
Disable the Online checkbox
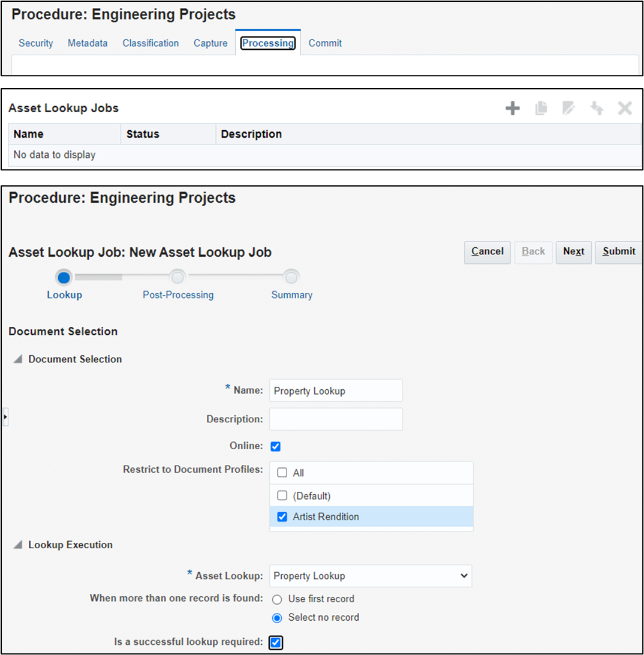(275, 446)
